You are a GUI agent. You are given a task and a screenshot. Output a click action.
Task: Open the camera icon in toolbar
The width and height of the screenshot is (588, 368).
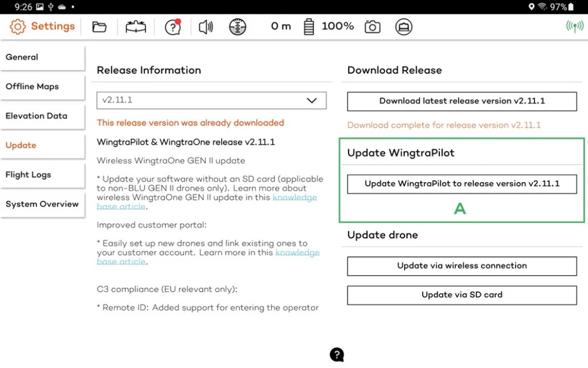tap(373, 27)
